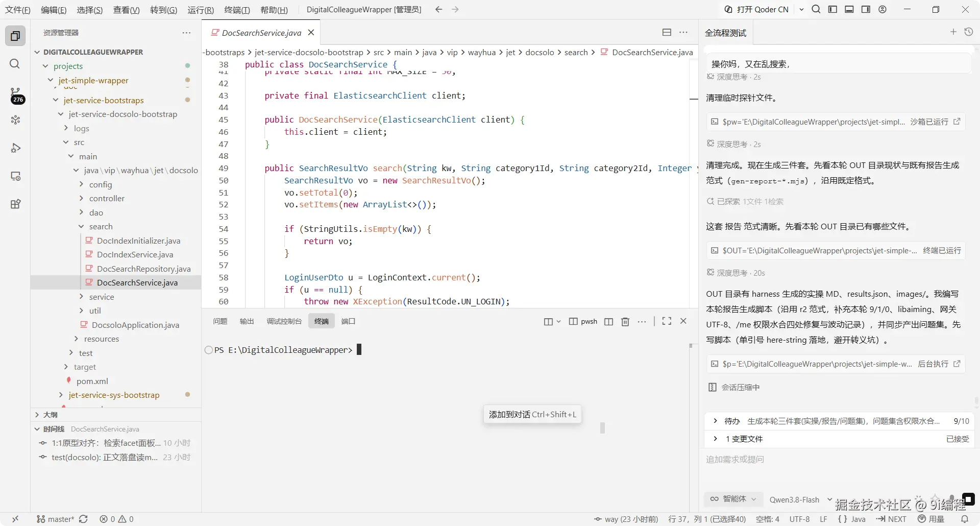Open chat history in the 全流程测试 panel

pos(968,32)
